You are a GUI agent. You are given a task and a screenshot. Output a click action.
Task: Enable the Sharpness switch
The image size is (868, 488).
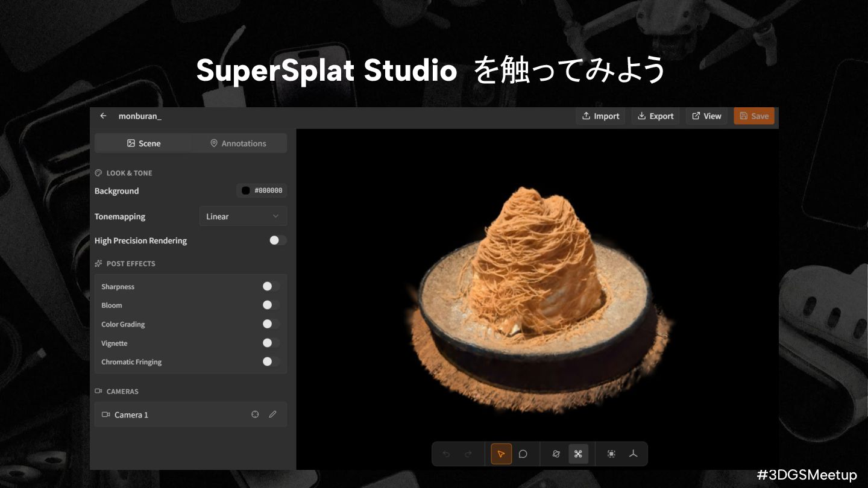[271, 287]
